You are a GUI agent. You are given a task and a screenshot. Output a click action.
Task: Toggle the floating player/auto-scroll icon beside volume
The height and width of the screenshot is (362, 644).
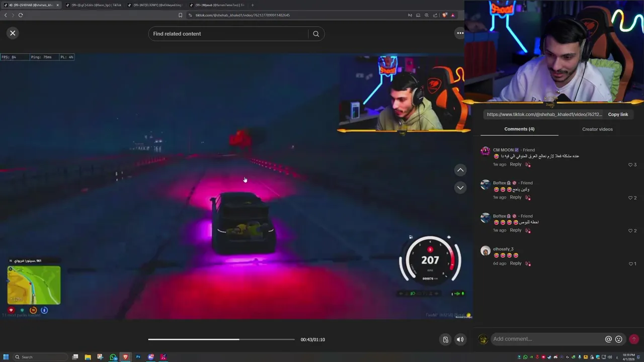[x=445, y=339]
